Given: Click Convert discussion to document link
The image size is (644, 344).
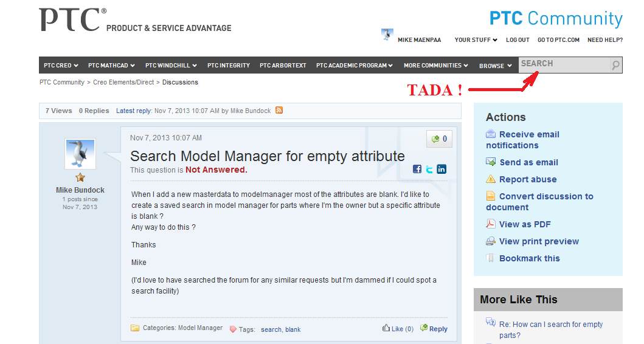Looking at the screenshot, I should pos(539,202).
